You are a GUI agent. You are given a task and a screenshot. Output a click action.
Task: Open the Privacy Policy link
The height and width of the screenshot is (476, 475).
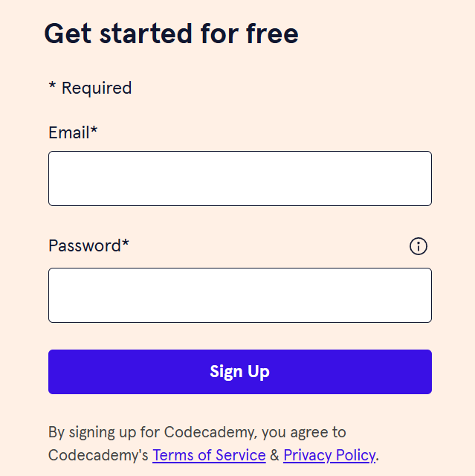pyautogui.click(x=329, y=455)
